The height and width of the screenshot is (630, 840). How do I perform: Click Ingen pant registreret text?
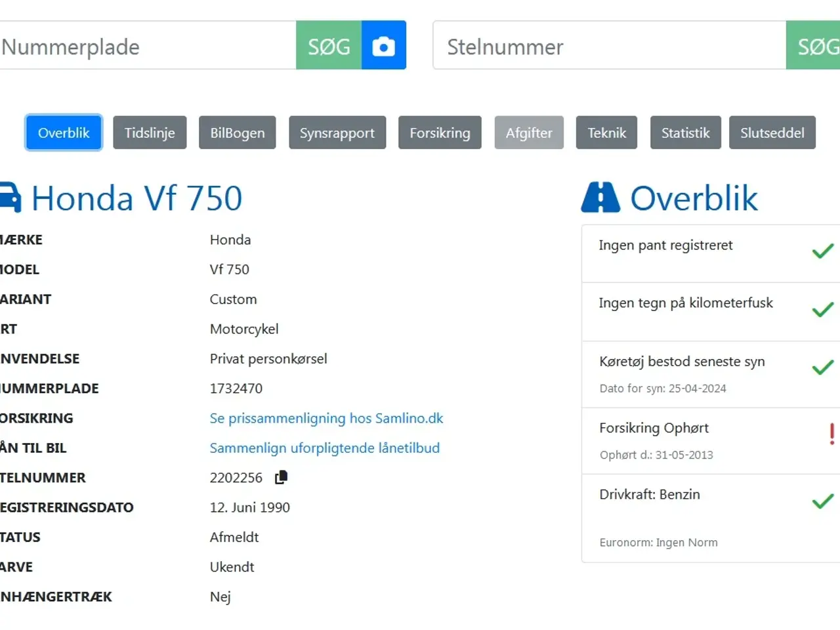[x=665, y=245]
